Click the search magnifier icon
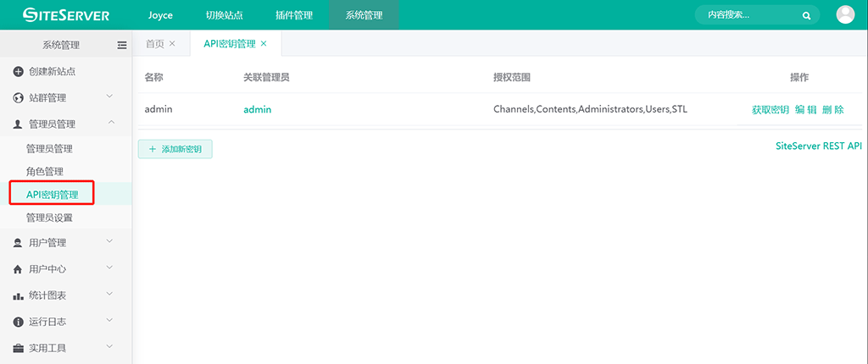The height and width of the screenshot is (364, 868). pos(806,15)
